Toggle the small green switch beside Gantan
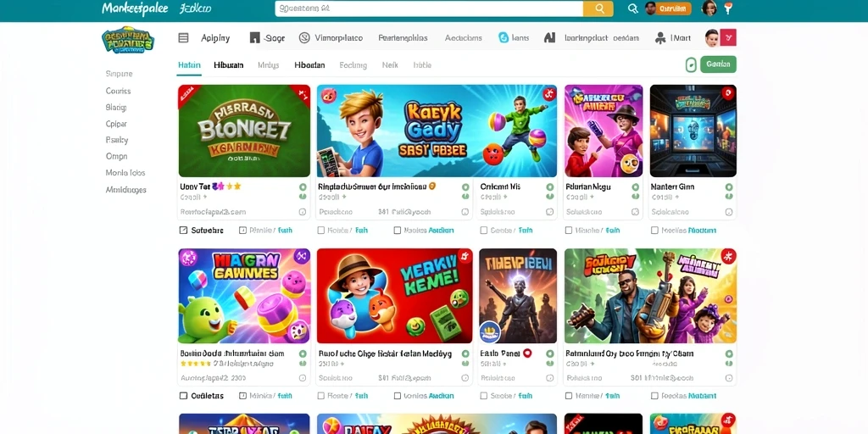 click(691, 64)
